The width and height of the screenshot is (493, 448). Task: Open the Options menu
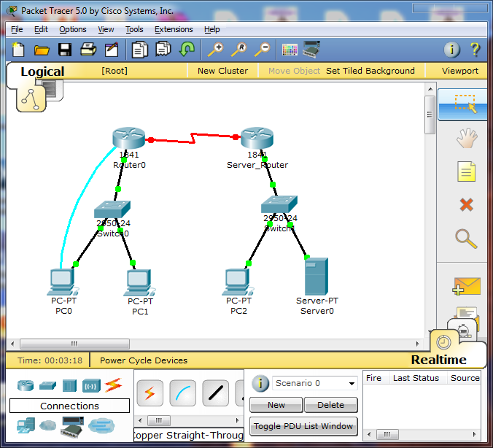tap(73, 30)
